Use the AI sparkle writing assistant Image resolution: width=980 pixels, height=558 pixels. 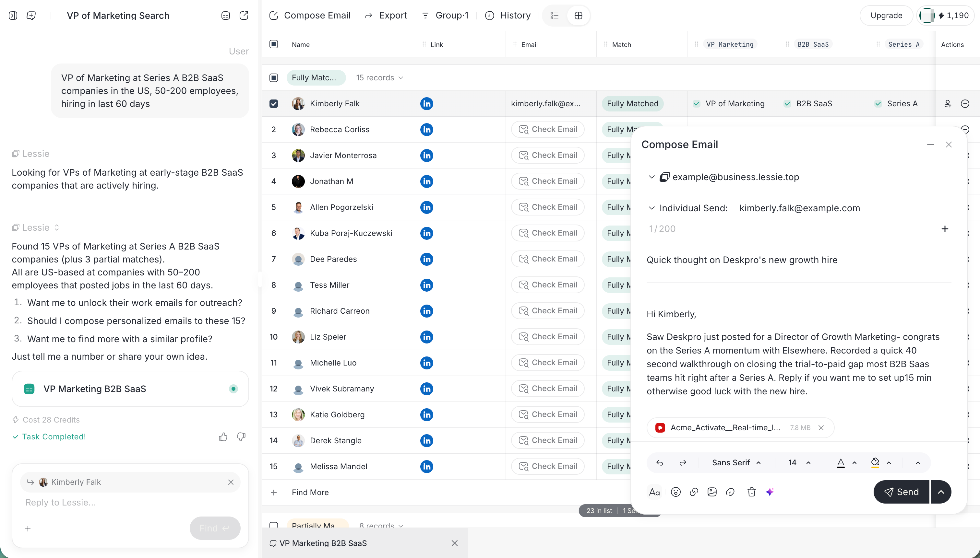coord(770,492)
